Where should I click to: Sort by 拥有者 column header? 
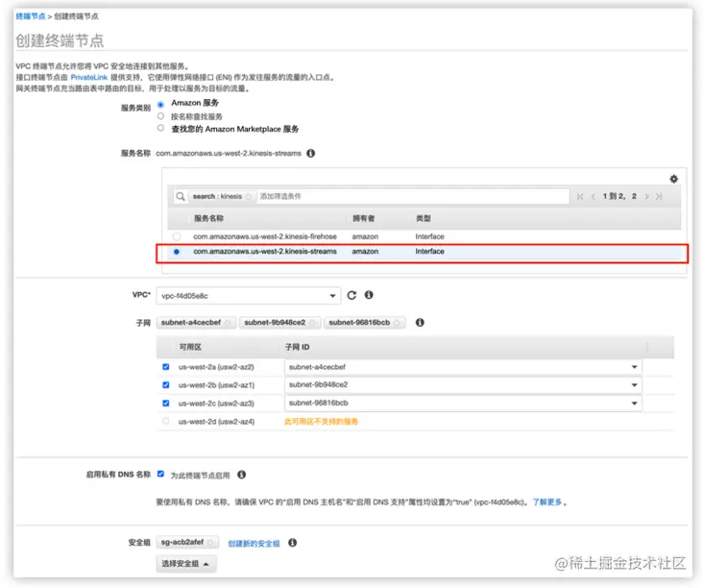coord(363,218)
